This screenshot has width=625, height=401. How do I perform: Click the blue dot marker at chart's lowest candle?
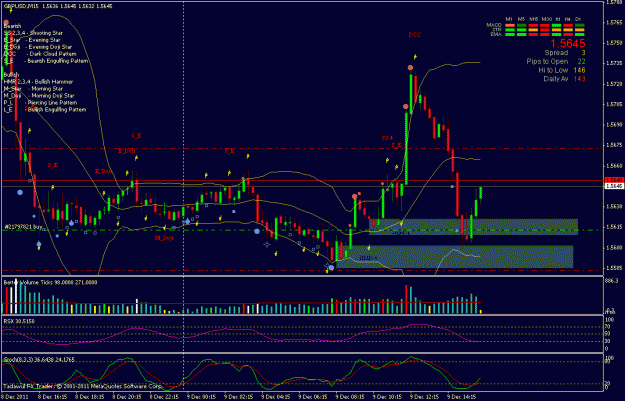(x=331, y=268)
